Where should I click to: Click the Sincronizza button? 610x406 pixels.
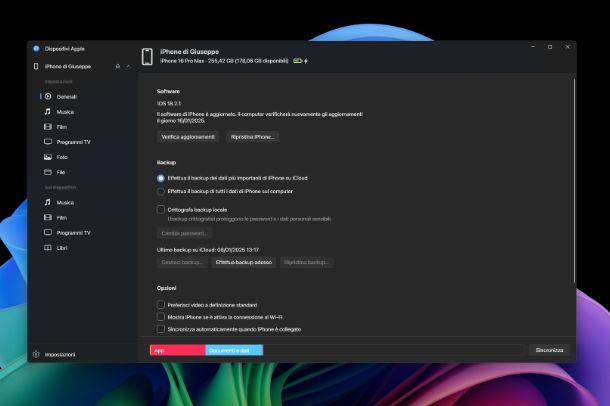pos(549,350)
